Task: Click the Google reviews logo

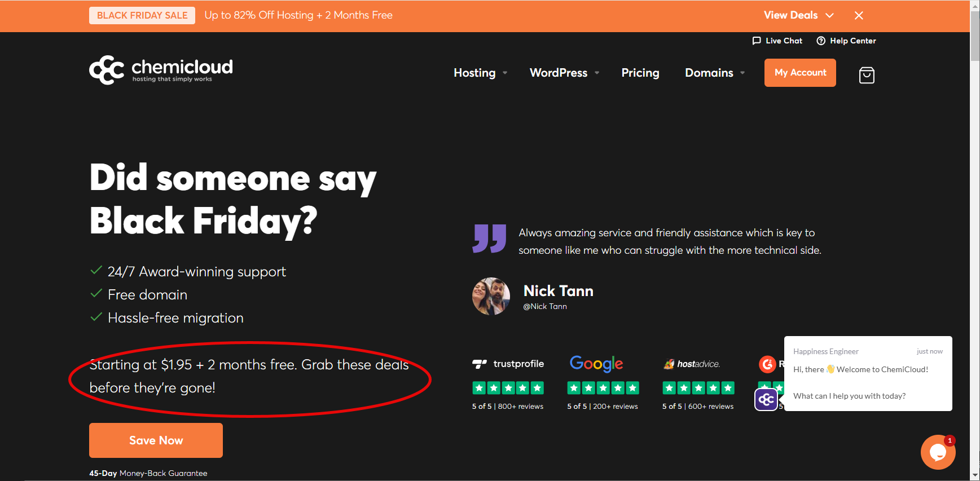Action: click(596, 364)
